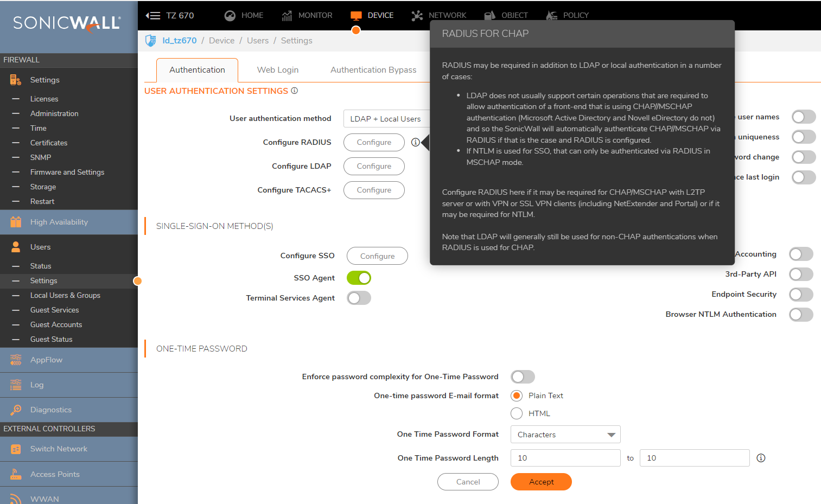Image resolution: width=821 pixels, height=504 pixels.
Task: Toggle the user names switch
Action: tap(804, 117)
